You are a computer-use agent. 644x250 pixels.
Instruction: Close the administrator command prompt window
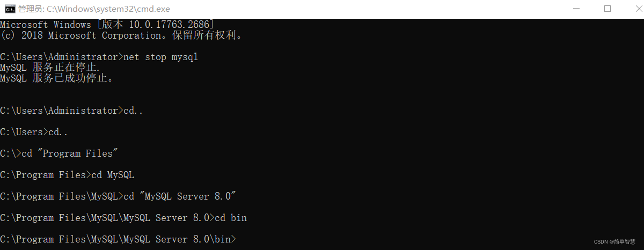(x=632, y=9)
